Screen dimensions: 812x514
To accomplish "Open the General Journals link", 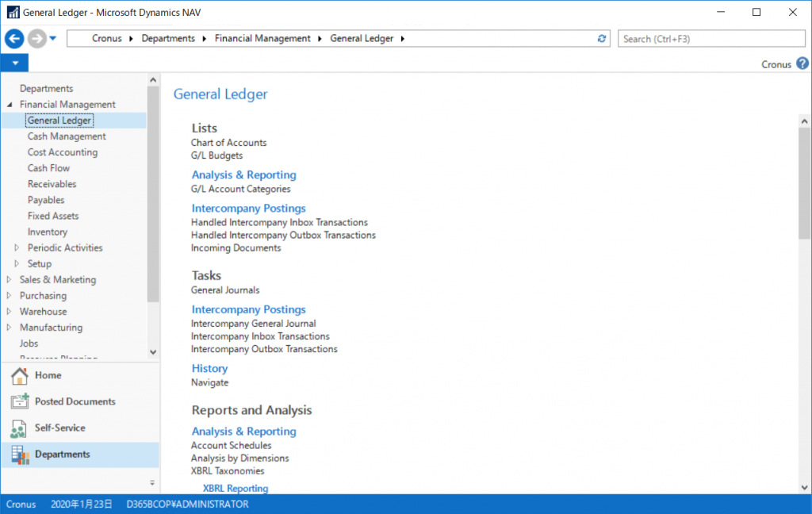I will (225, 290).
